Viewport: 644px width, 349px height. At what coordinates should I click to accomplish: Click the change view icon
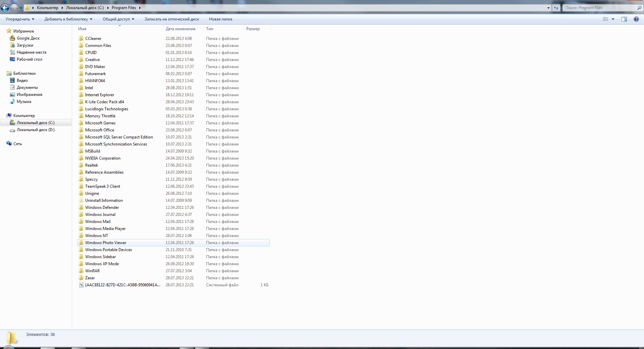click(x=606, y=19)
